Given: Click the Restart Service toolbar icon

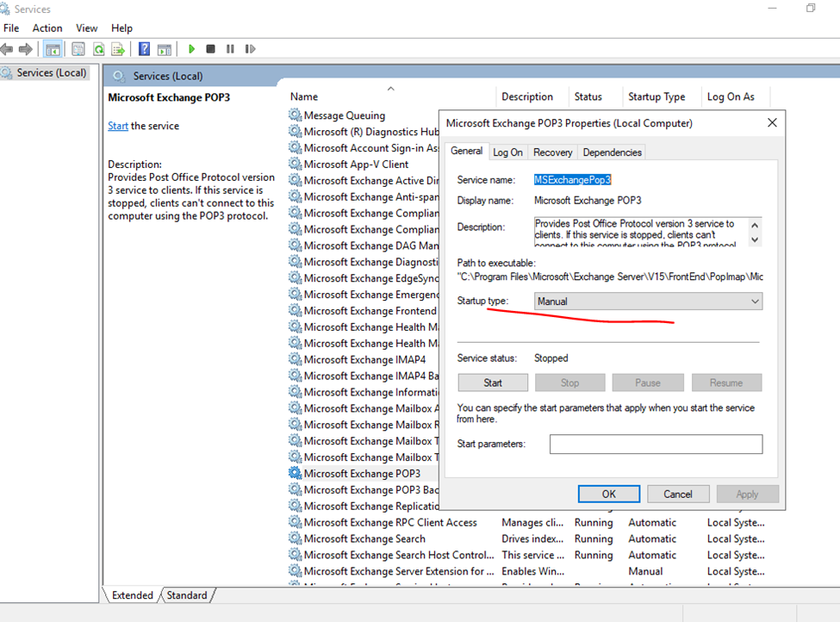Looking at the screenshot, I should (250, 49).
